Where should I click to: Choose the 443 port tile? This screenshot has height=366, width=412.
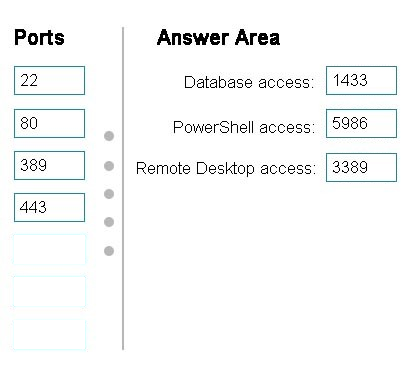pos(49,207)
